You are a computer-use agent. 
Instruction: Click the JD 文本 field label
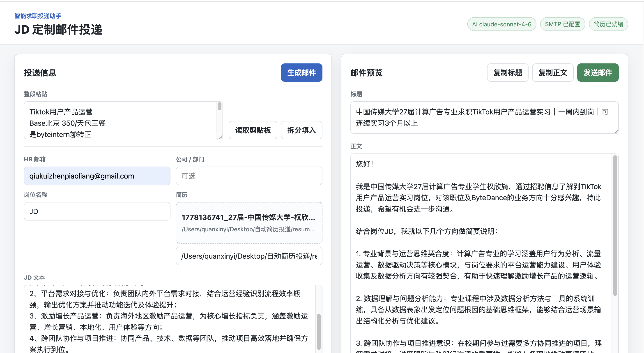[34, 277]
